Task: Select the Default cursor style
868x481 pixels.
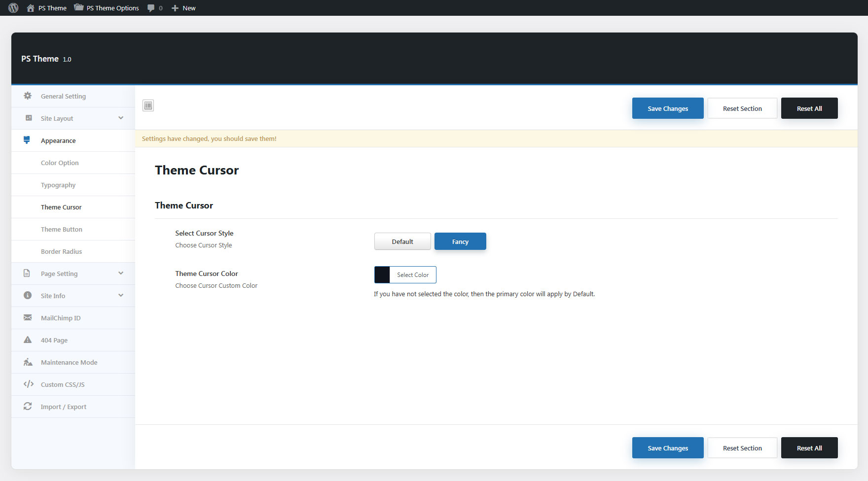Action: pos(402,241)
